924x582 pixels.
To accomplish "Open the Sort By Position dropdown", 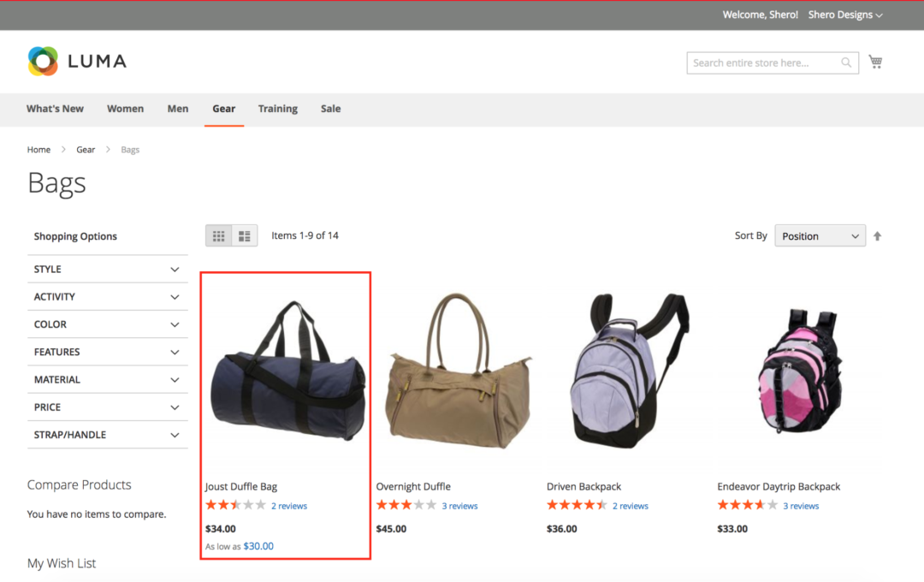I will pos(819,235).
